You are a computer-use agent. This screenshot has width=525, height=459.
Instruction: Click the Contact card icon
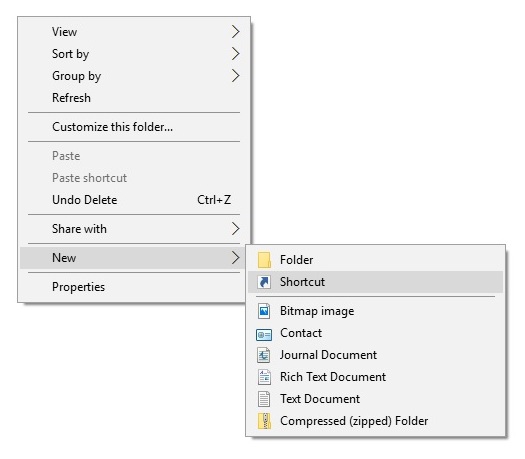264,334
